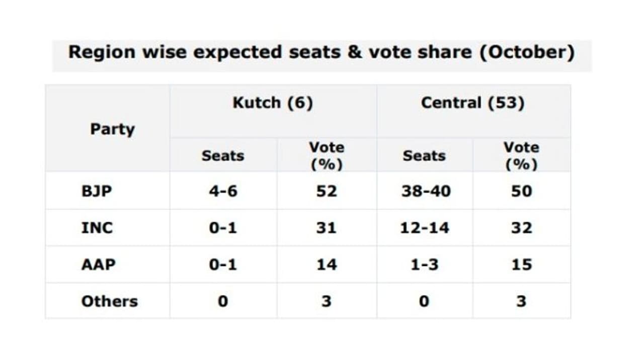This screenshot has width=644, height=337.
Task: Click INC's Central seats cell 12-14
Action: tap(425, 228)
